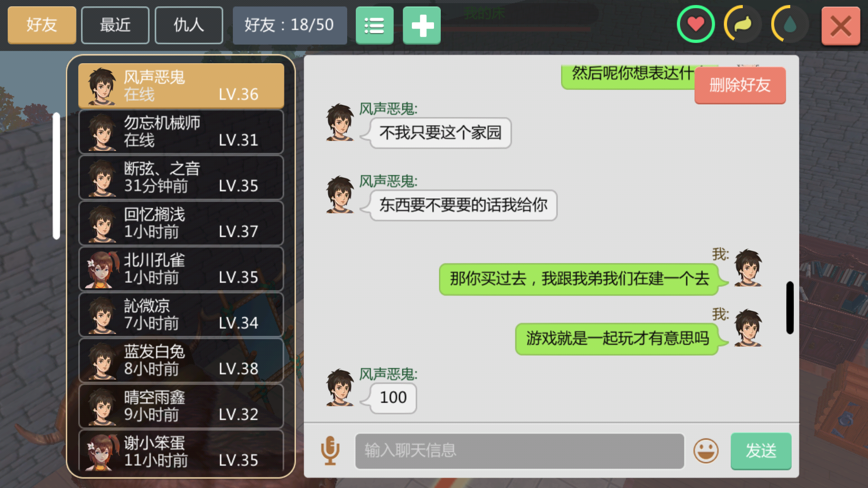Close the friends panel with red X
868x488 pixels.
(x=840, y=26)
